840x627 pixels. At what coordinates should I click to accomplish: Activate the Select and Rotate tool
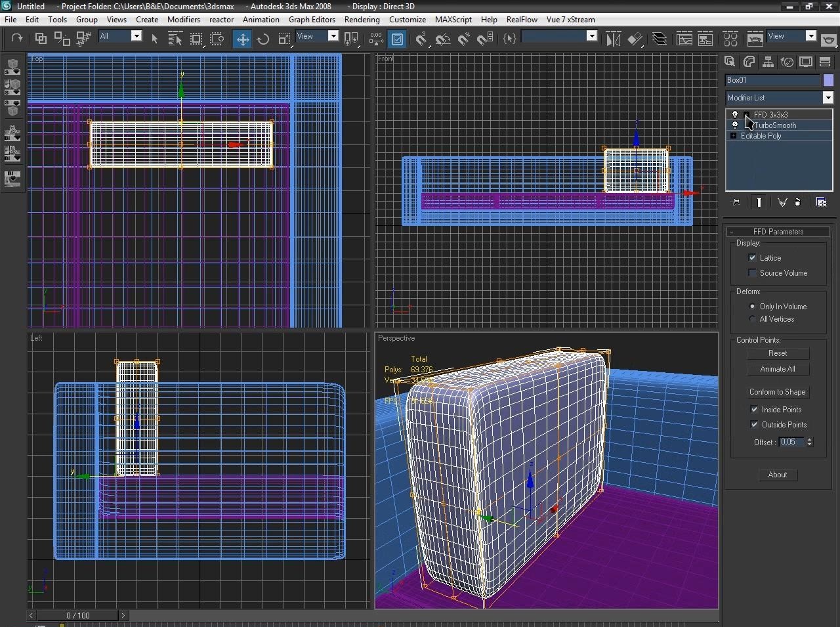tap(263, 39)
